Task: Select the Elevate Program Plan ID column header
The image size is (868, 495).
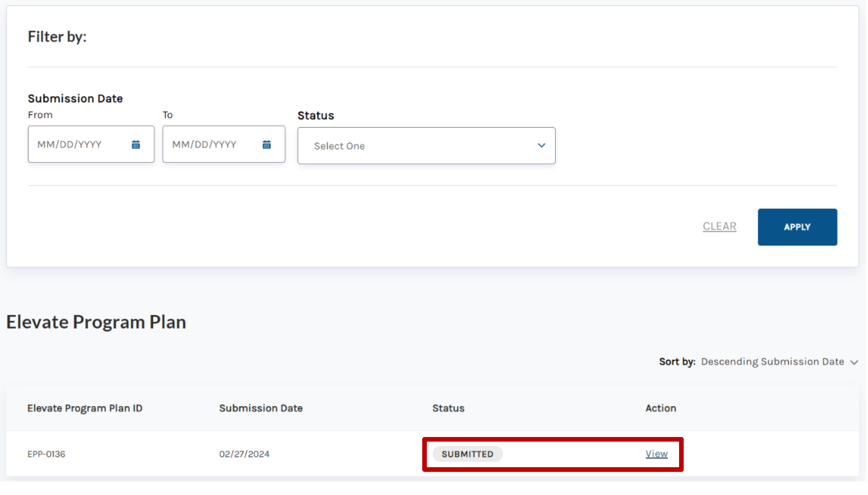Action: click(85, 408)
